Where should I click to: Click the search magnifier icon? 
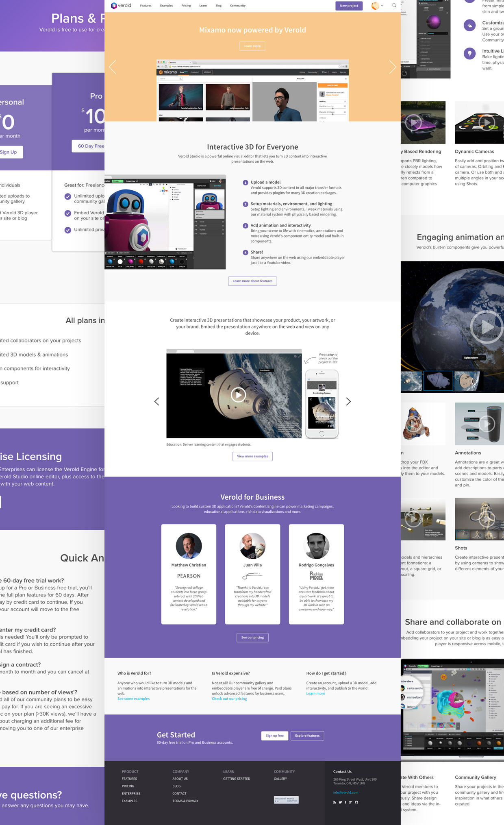tap(394, 5)
